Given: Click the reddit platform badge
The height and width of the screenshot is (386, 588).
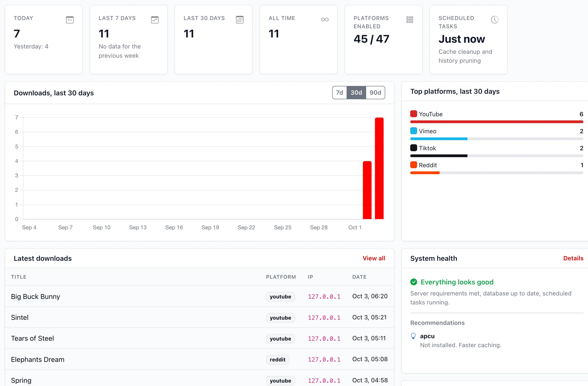Looking at the screenshot, I should click(277, 360).
